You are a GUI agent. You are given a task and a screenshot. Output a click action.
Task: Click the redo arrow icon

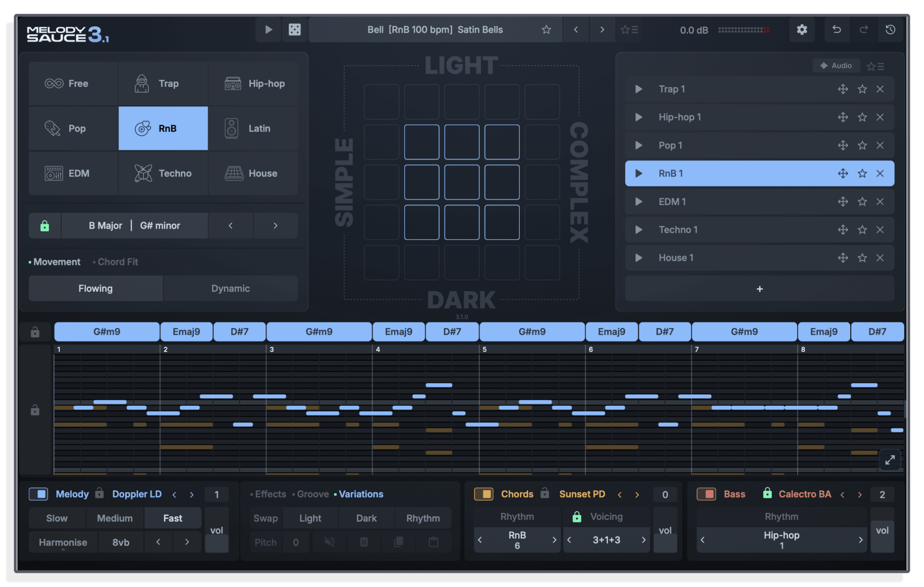[863, 30]
